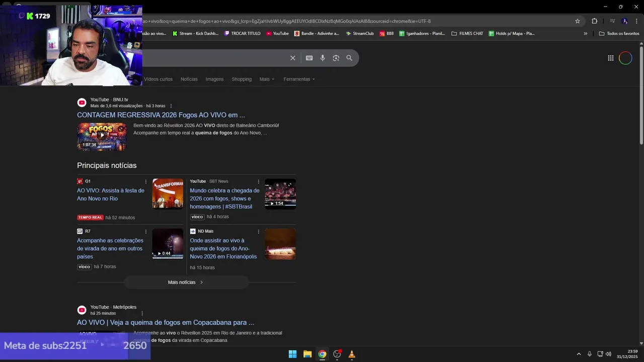The width and height of the screenshot is (644, 362).
Task: Open options for the BNU.tv result
Action: pyautogui.click(x=171, y=106)
